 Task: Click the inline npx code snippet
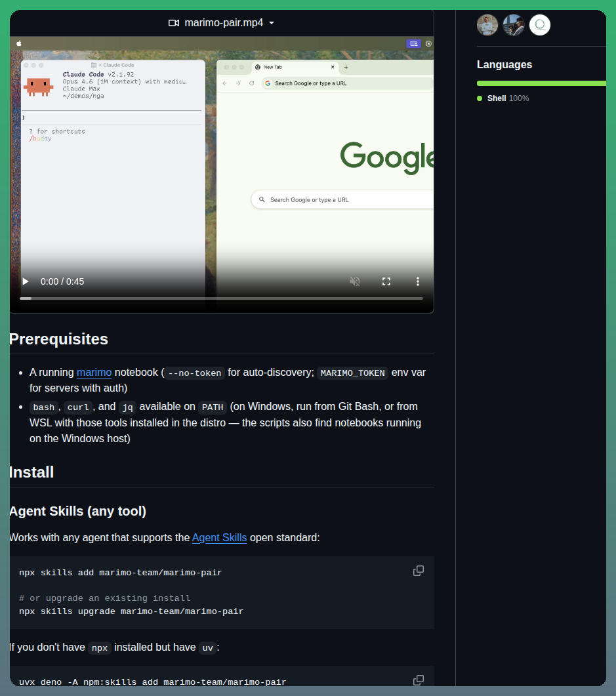[x=100, y=648]
